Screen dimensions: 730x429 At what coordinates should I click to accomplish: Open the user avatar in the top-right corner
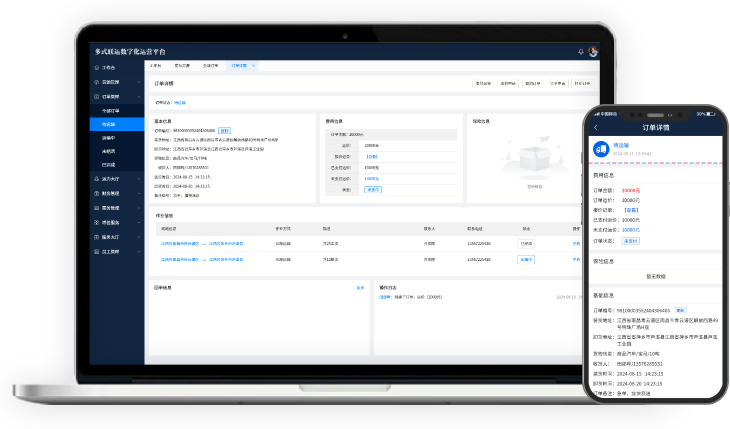593,51
